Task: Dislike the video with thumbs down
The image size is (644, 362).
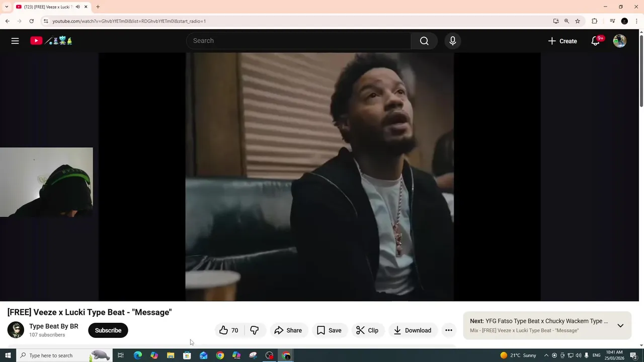Action: coord(255,330)
